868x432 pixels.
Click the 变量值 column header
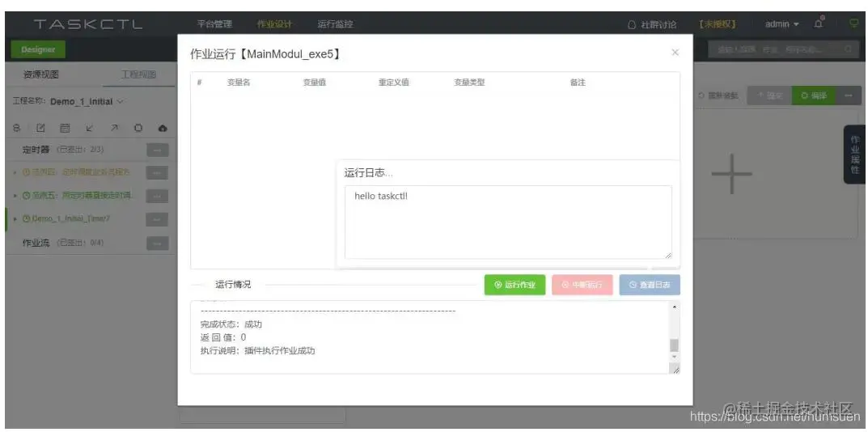314,83
